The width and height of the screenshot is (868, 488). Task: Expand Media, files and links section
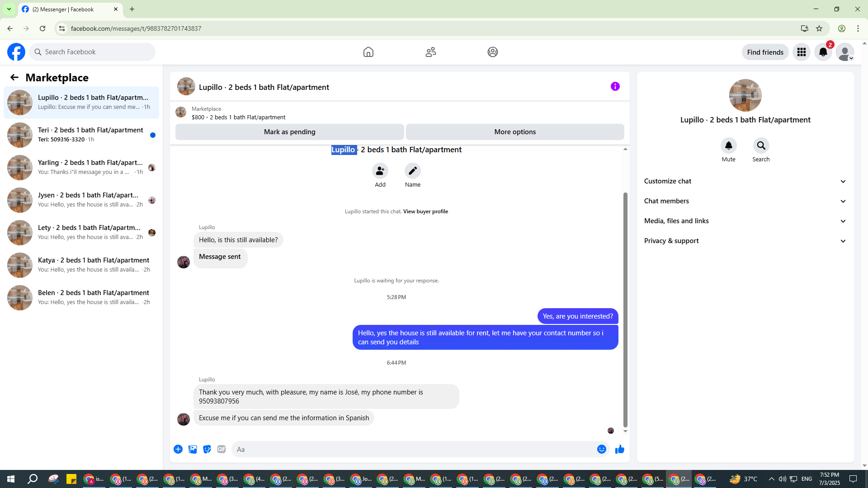coord(745,221)
